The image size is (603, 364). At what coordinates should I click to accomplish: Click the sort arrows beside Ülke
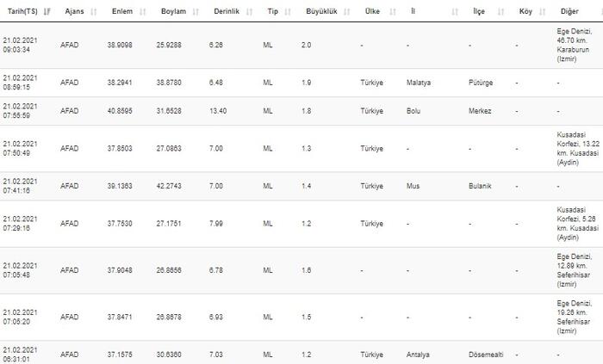[393, 11]
